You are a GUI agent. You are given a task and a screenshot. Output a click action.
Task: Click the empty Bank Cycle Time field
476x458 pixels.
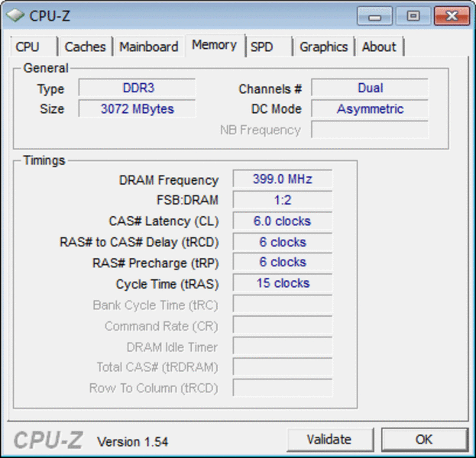[283, 304]
